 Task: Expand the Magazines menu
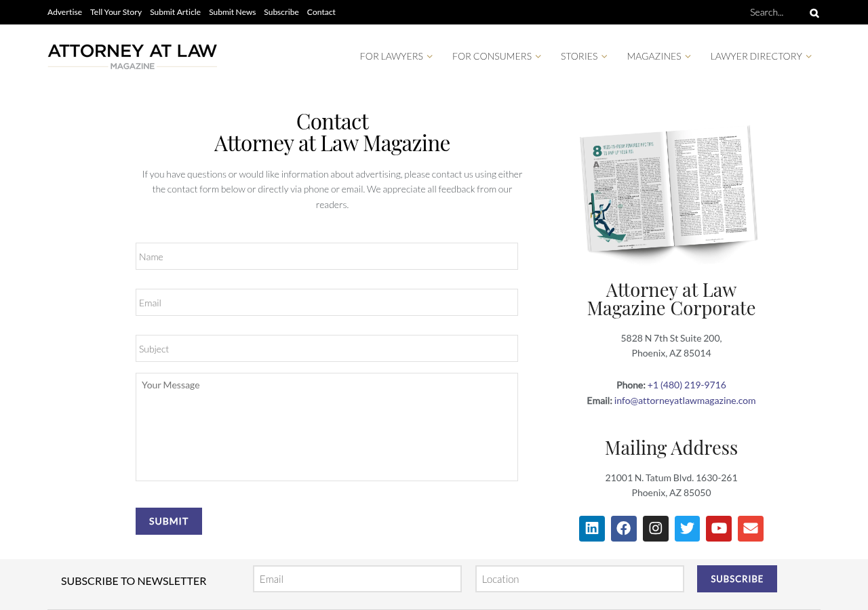click(x=659, y=56)
